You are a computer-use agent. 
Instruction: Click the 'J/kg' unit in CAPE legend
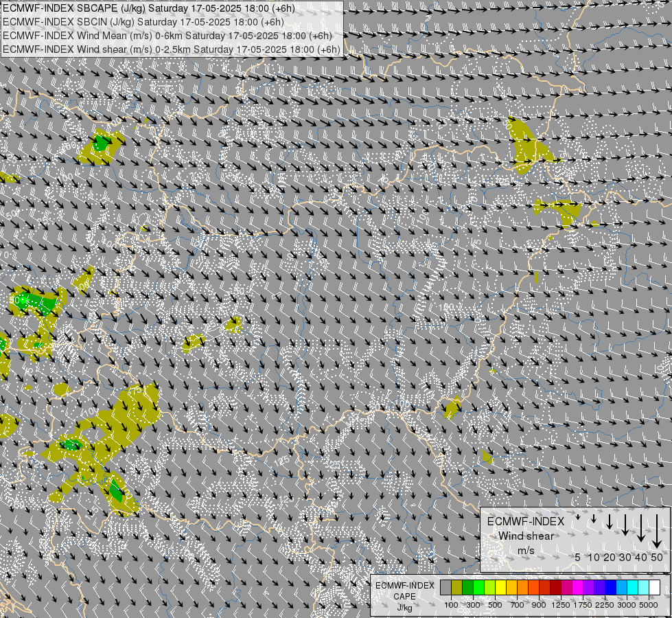[x=404, y=608]
